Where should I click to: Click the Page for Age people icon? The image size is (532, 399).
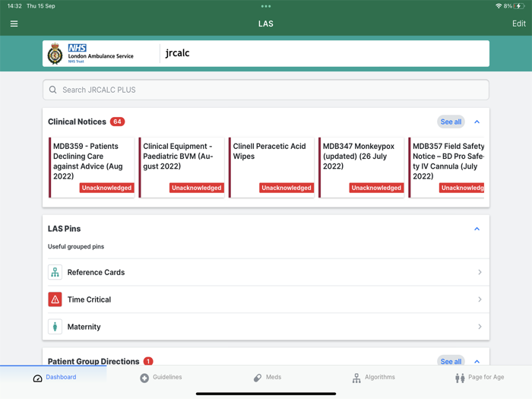[x=460, y=378]
